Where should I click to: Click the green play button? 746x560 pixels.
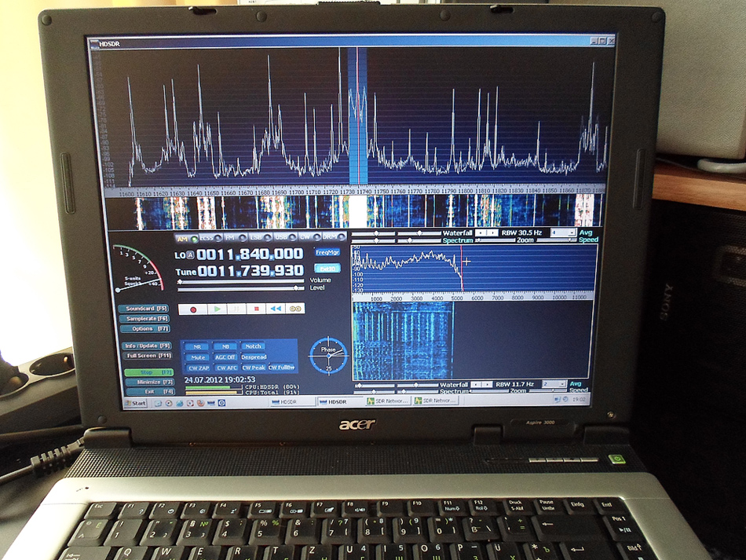coord(218,309)
